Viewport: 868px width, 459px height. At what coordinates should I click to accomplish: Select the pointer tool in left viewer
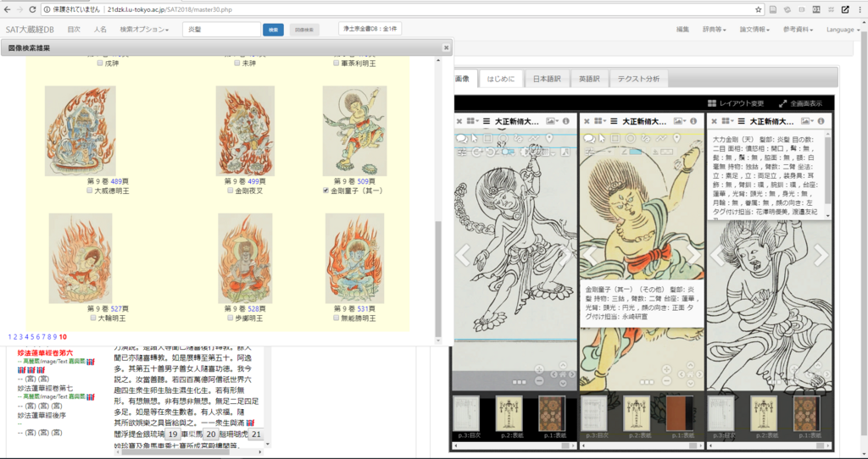tap(475, 138)
